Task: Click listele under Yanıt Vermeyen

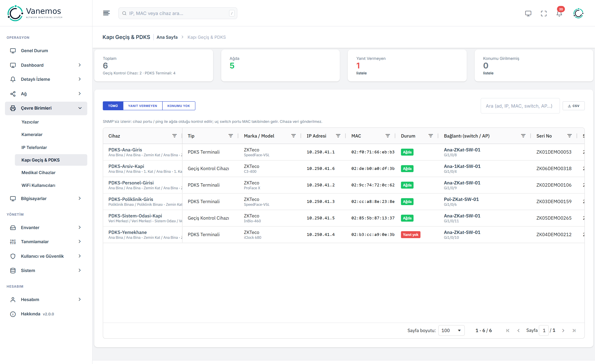Action: pos(361,73)
